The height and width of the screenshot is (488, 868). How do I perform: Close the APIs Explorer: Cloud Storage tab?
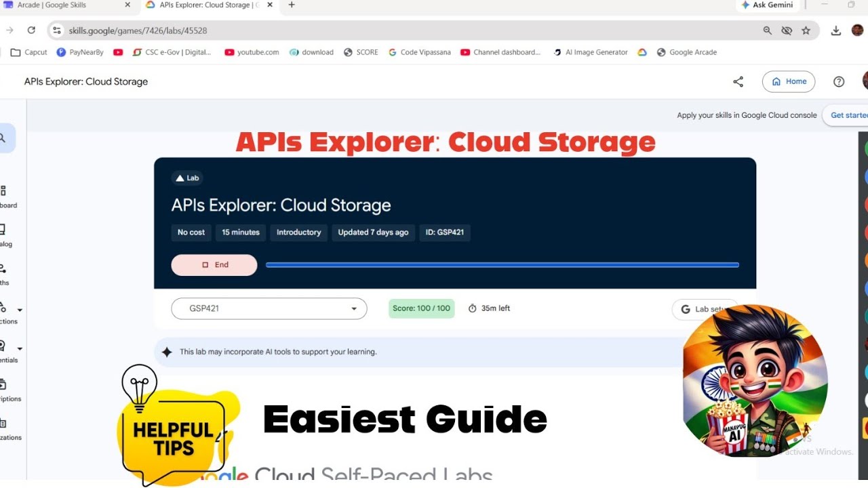271,5
